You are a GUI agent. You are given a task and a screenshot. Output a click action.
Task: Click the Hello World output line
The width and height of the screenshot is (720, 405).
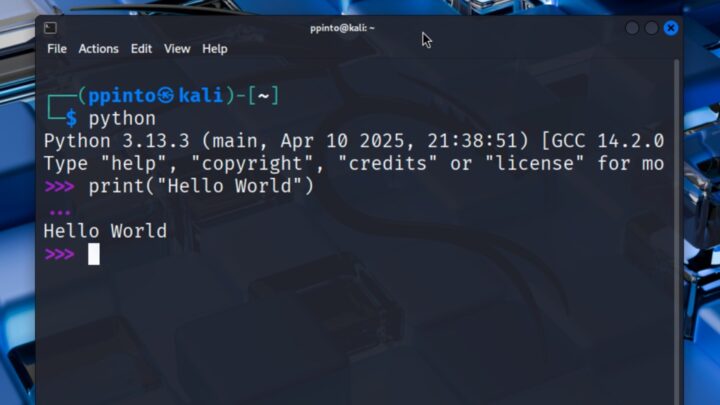[105, 231]
